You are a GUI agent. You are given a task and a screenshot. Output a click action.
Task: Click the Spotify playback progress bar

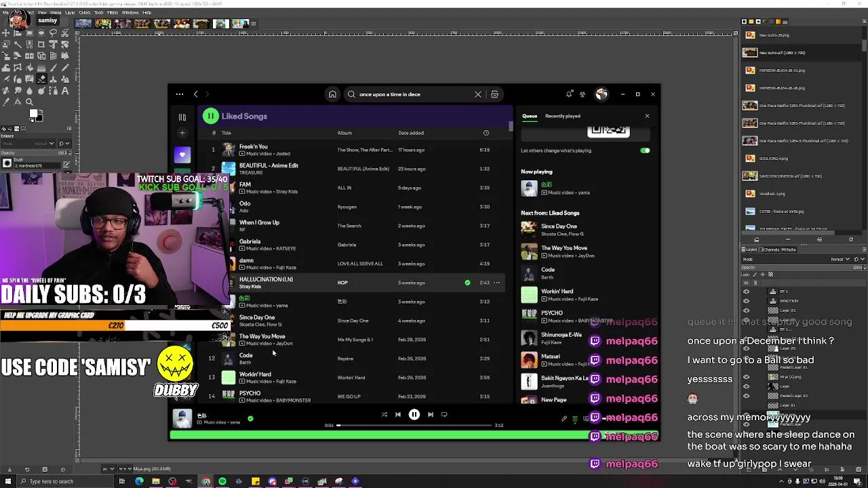[414, 426]
